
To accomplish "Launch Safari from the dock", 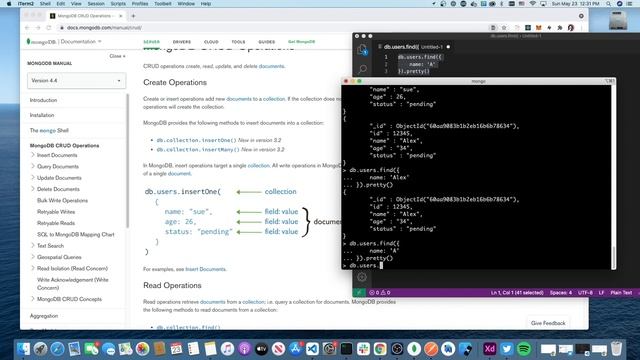I will (57, 349).
